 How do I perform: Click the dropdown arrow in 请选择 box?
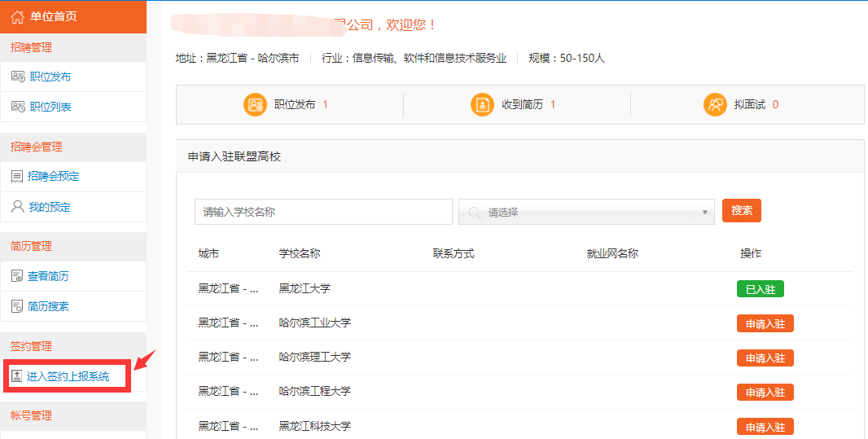704,213
